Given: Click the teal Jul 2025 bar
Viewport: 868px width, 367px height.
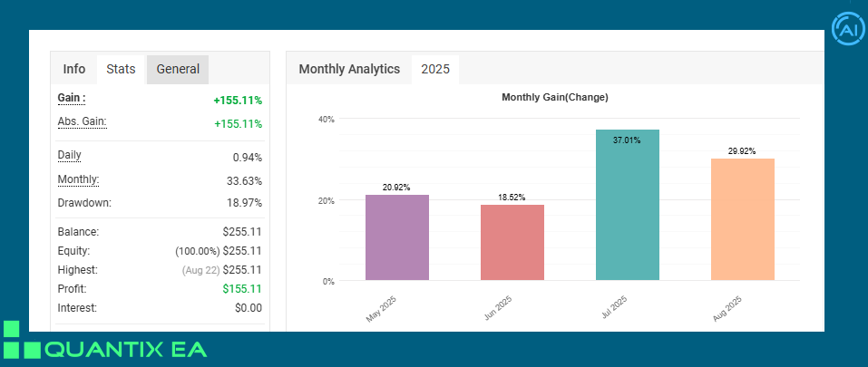Looking at the screenshot, I should point(628,205).
